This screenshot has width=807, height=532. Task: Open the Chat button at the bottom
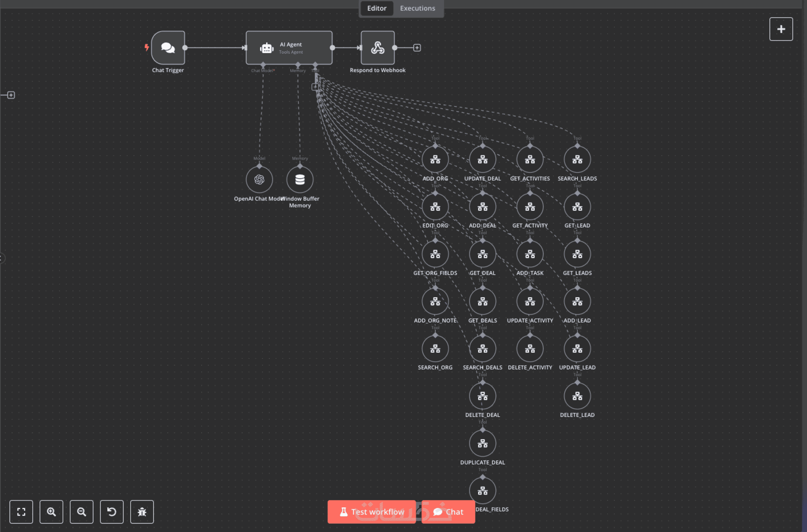pyautogui.click(x=448, y=512)
